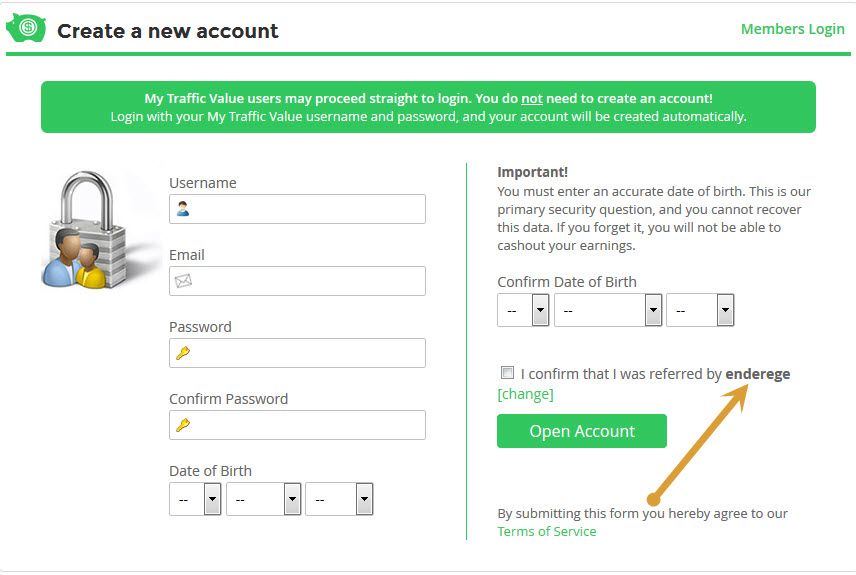856x575 pixels.
Task: Click the green piggy bank logo
Action: point(26,28)
